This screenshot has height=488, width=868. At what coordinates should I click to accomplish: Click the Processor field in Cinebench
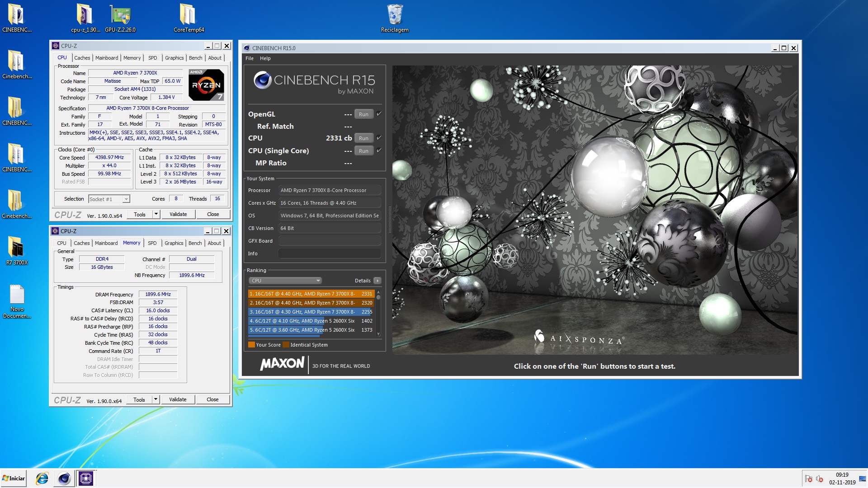330,190
